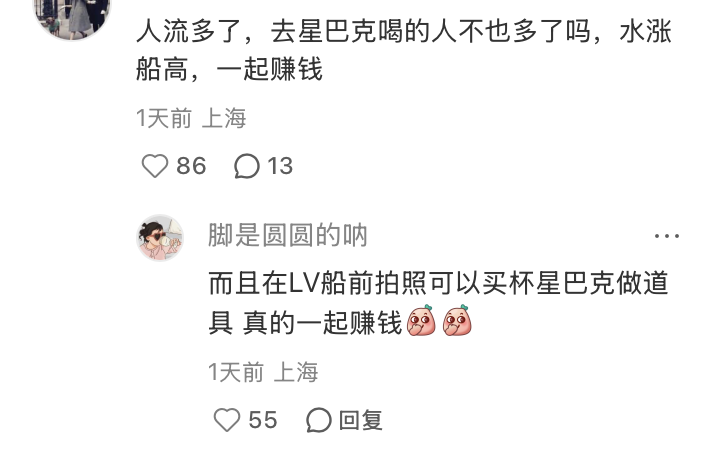This screenshot has width=712, height=460.
Task: Tap the first laughing peach emoji
Action: pyautogui.click(x=421, y=321)
